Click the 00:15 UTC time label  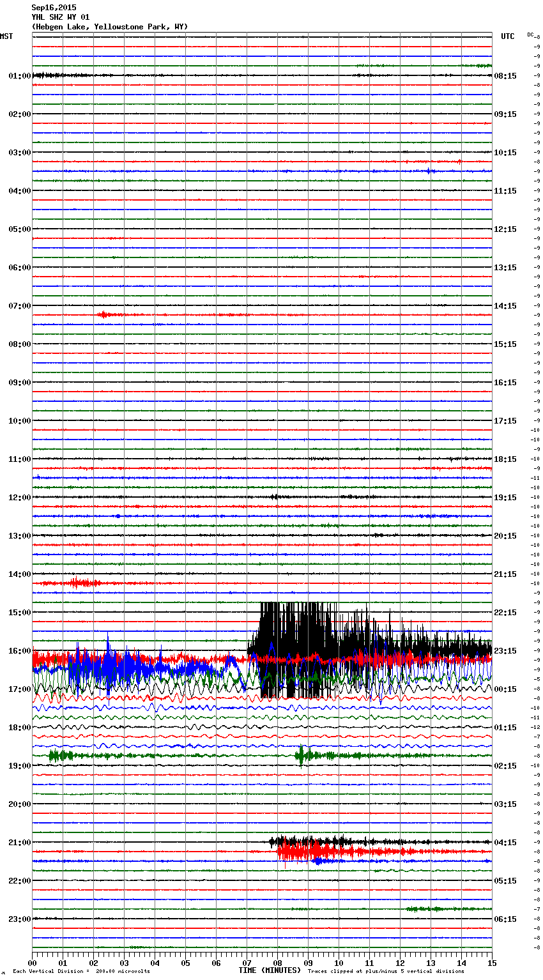[505, 689]
